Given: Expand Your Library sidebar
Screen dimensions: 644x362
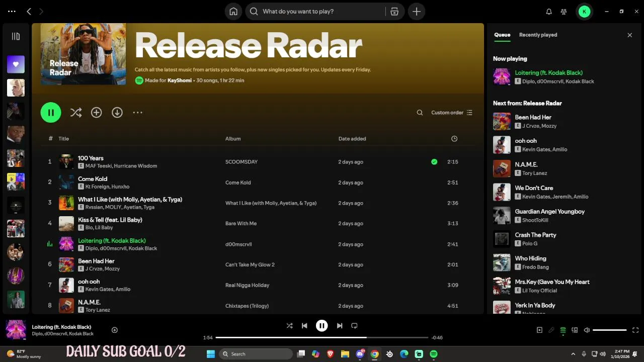Looking at the screenshot, I should point(16,36).
